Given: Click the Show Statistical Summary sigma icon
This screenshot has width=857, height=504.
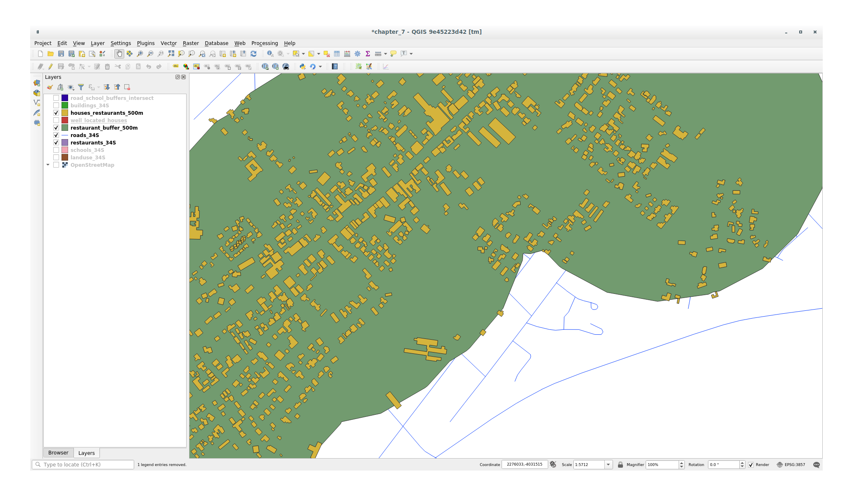Looking at the screenshot, I should click(x=367, y=54).
